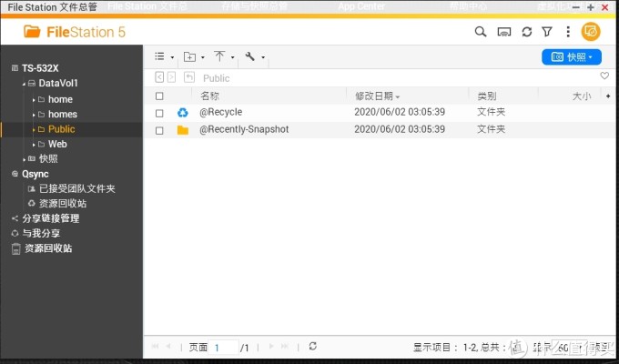Open the view mode dropdown arrow

[172, 57]
